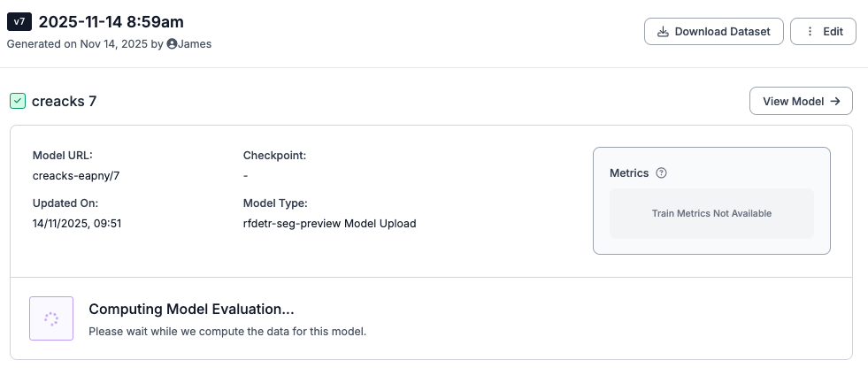This screenshot has width=868, height=383.
Task: Click the Please wait message text
Action: click(227, 332)
